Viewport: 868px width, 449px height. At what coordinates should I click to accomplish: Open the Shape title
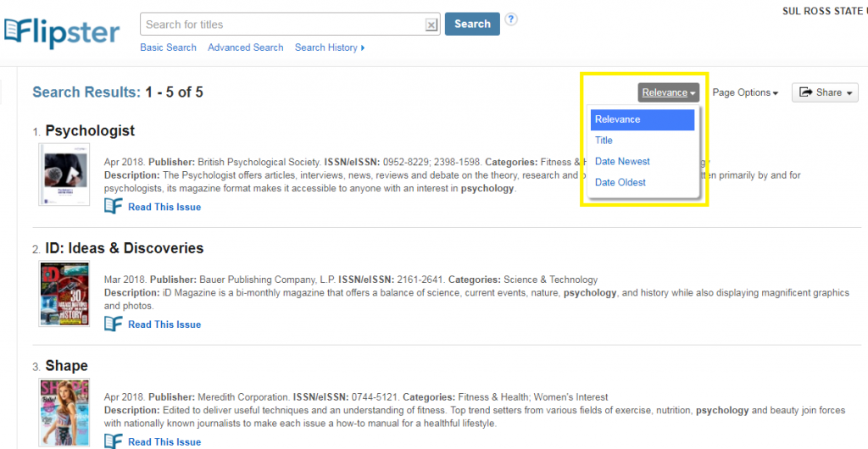tap(66, 366)
